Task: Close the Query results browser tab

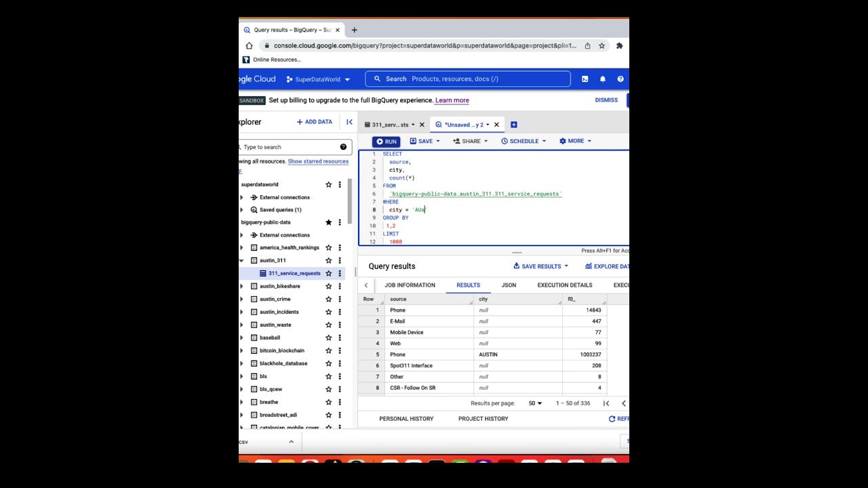Action: click(337, 30)
